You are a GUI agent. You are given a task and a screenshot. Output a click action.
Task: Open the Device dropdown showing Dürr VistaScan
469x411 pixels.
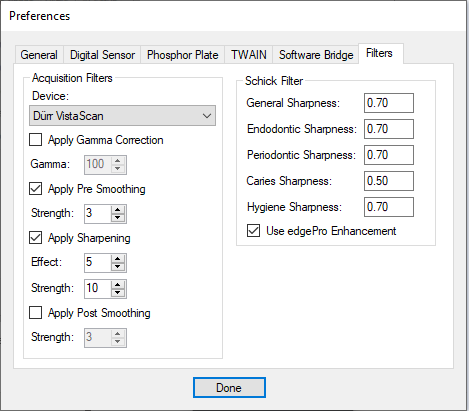[122, 116]
